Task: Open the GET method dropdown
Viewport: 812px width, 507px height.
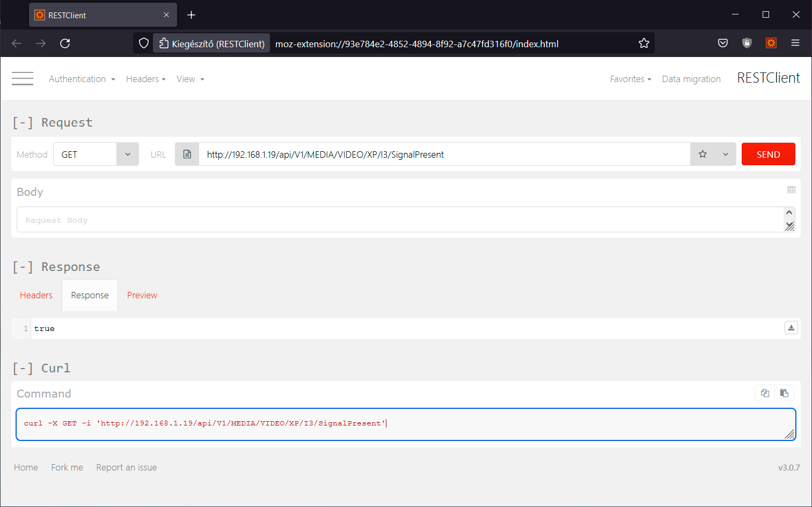Action: tap(128, 155)
